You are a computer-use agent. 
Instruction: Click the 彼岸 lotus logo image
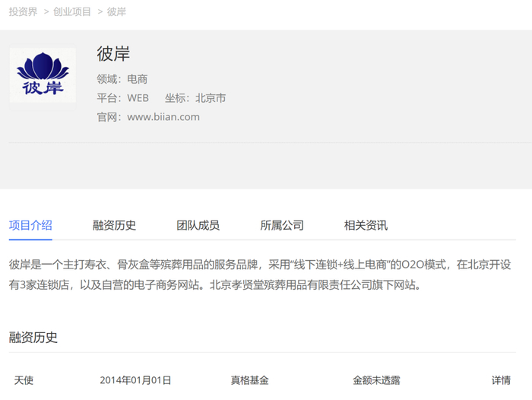click(x=43, y=75)
